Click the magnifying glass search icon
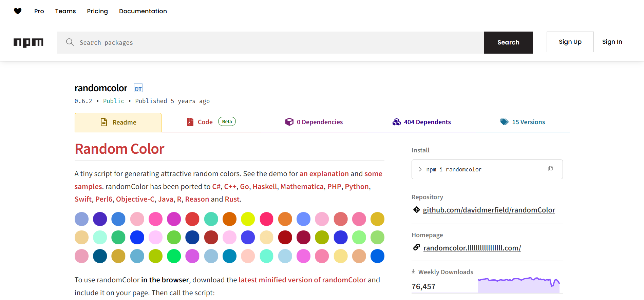The width and height of the screenshot is (644, 300). click(x=70, y=42)
